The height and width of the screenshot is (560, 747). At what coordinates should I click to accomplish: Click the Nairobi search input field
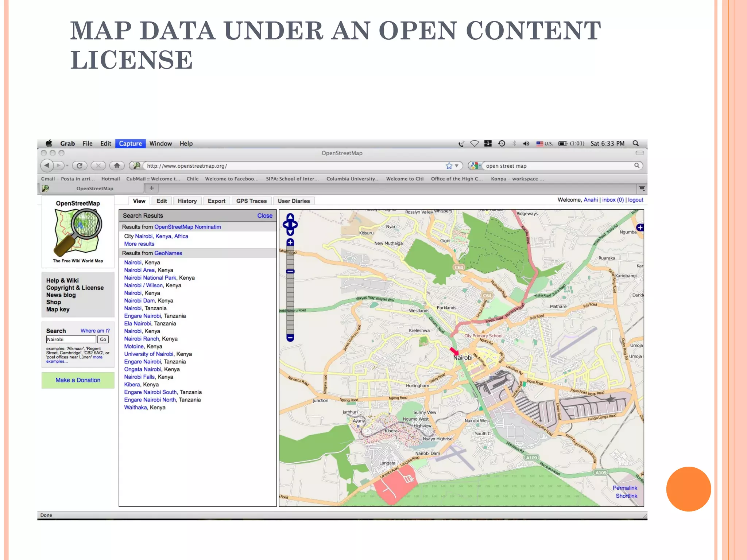coord(71,339)
